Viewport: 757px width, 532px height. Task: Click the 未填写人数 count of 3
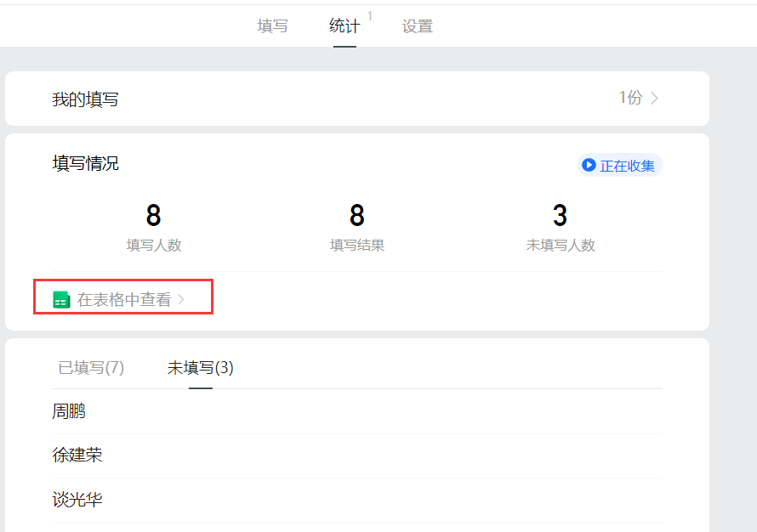tap(560, 216)
